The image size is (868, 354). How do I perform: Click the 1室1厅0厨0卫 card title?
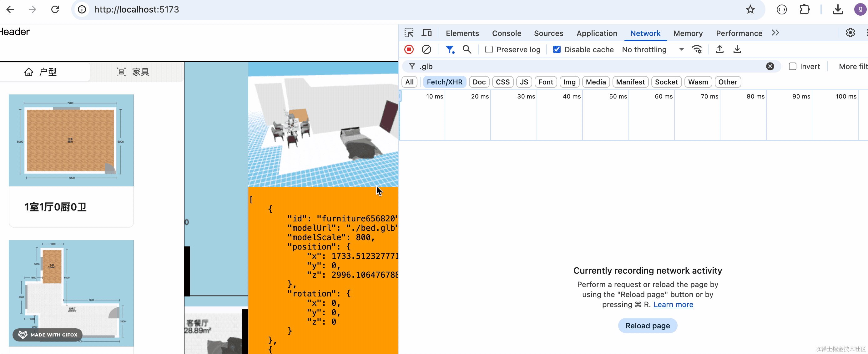pyautogui.click(x=55, y=207)
